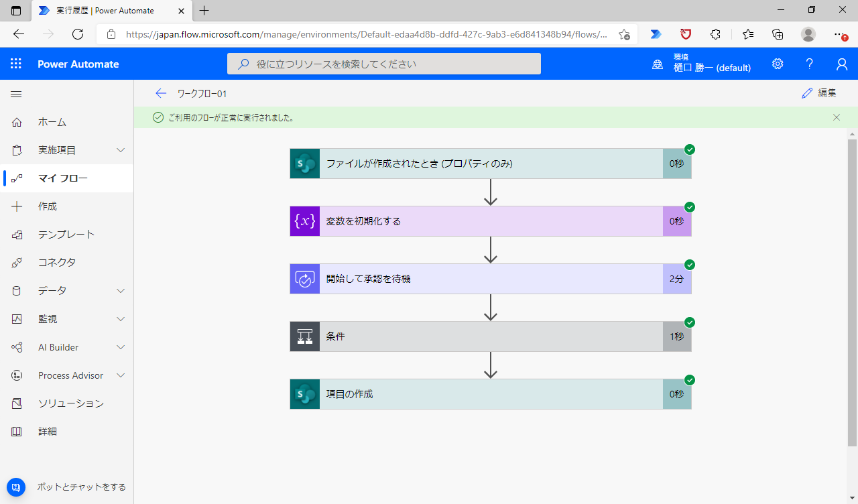Image resolution: width=858 pixels, height=504 pixels.
Task: Open the help question mark icon
Action: point(810,64)
